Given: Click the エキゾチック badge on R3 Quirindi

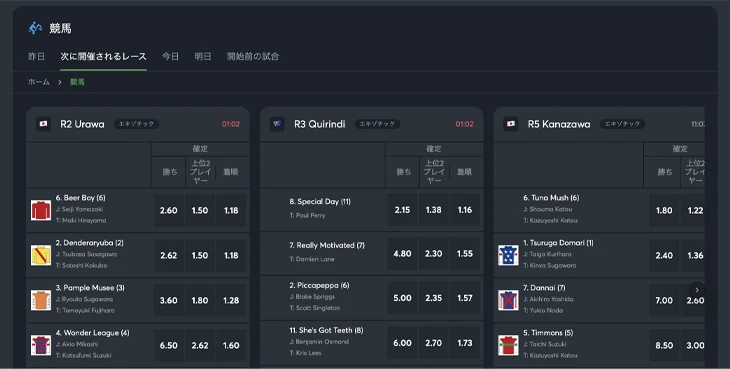Looking at the screenshot, I should [x=377, y=124].
